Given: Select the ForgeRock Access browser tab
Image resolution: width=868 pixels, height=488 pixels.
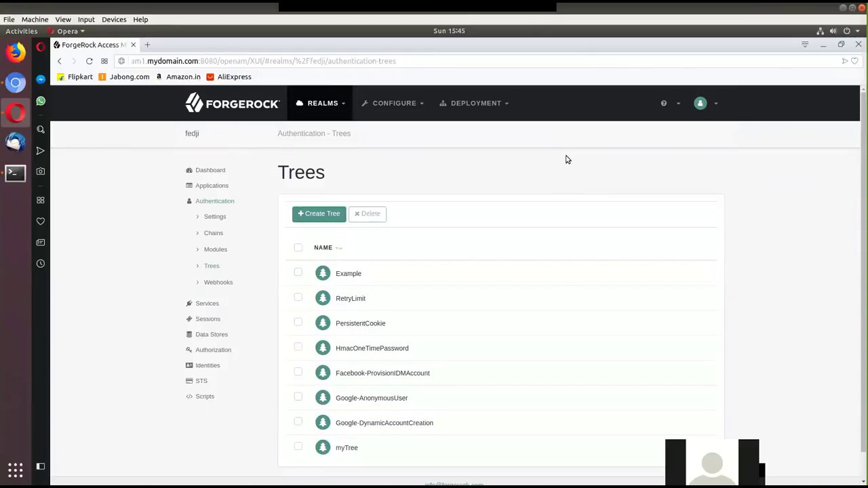Looking at the screenshot, I should pyautogui.click(x=95, y=45).
